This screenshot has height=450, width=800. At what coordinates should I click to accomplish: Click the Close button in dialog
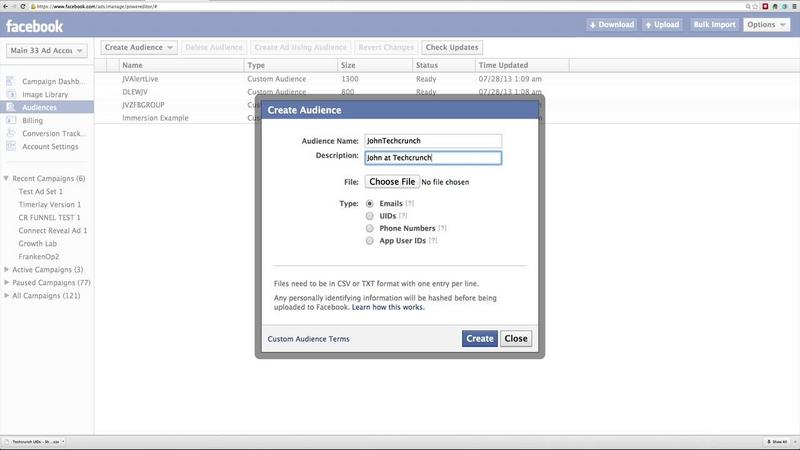click(516, 338)
